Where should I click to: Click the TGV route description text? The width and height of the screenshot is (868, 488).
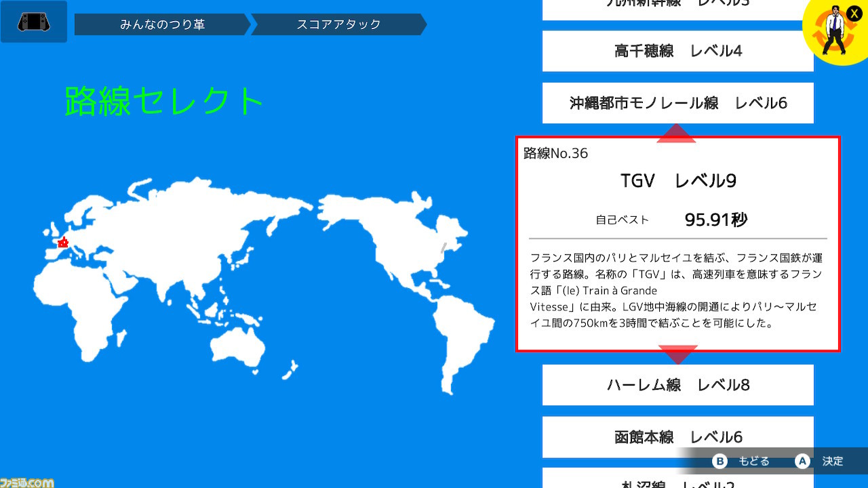(x=676, y=290)
